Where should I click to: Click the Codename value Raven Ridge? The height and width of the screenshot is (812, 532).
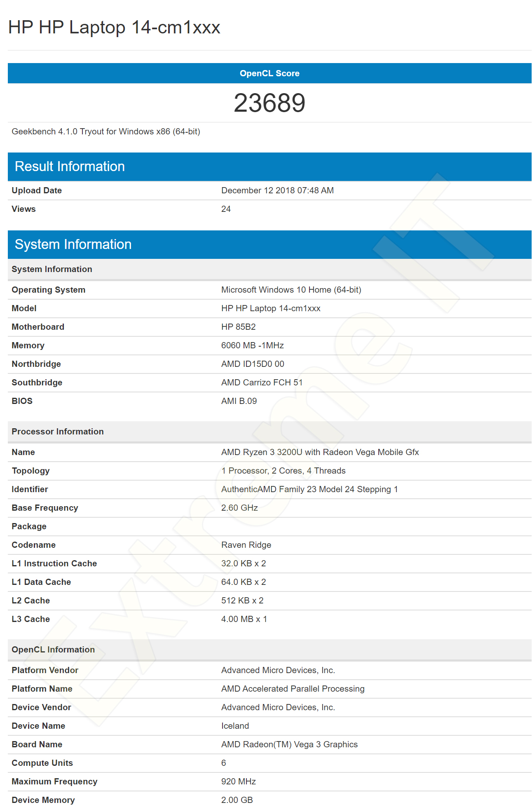point(246,545)
